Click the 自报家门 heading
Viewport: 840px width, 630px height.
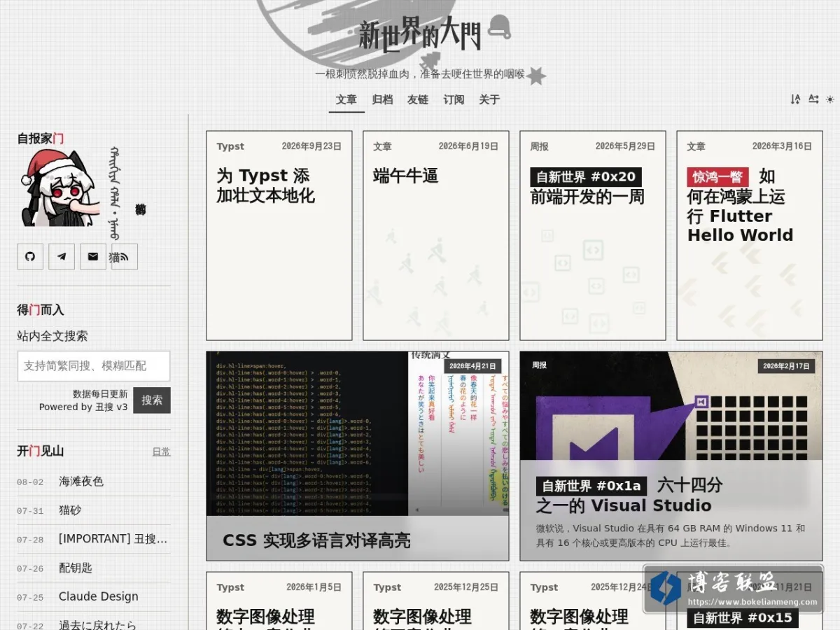pyautogui.click(x=41, y=139)
